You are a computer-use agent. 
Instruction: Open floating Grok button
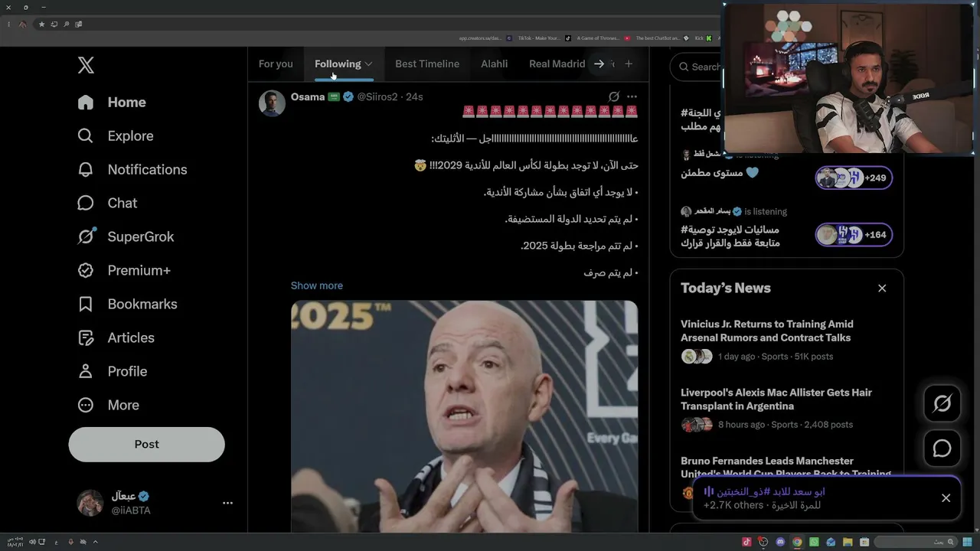point(942,403)
